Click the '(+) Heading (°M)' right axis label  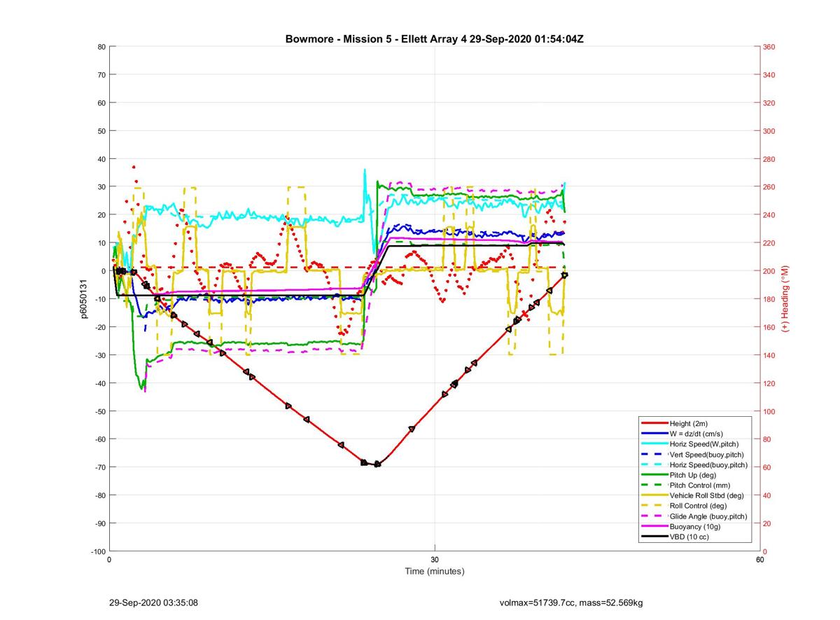[x=785, y=298]
